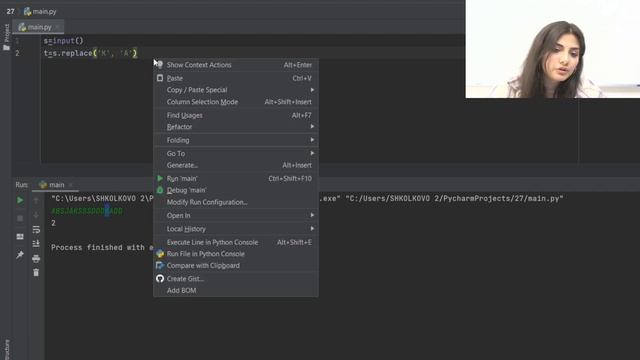Expand the Local History submenu arrow
Image resolution: width=640 pixels, height=360 pixels.
click(x=312, y=229)
